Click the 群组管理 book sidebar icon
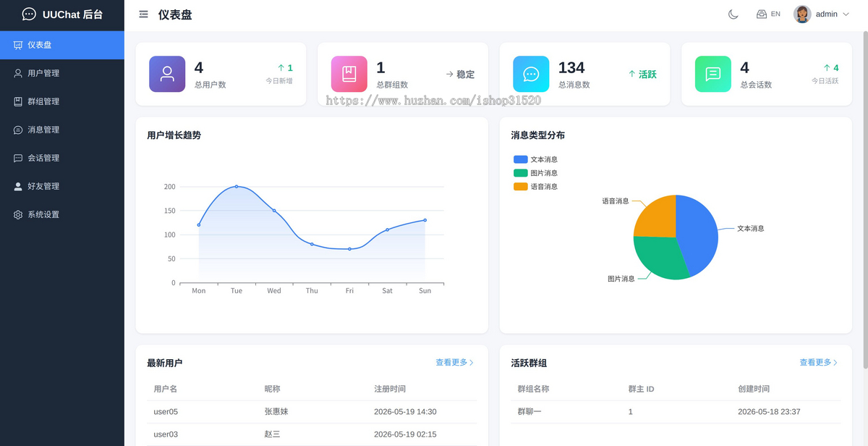 pyautogui.click(x=18, y=101)
